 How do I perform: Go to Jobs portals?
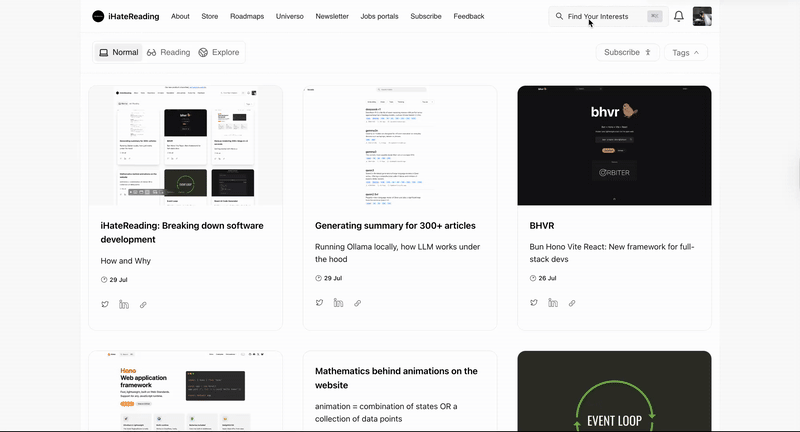coord(380,16)
